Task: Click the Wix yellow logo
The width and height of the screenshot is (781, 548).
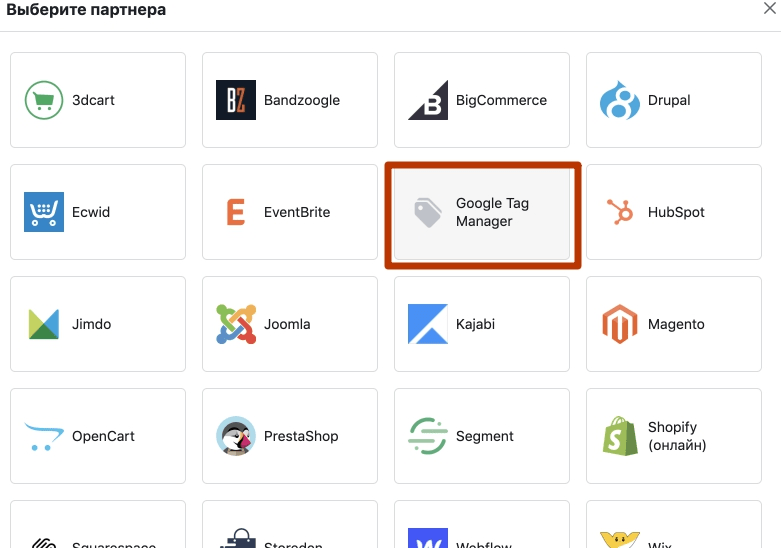Action: [x=620, y=540]
